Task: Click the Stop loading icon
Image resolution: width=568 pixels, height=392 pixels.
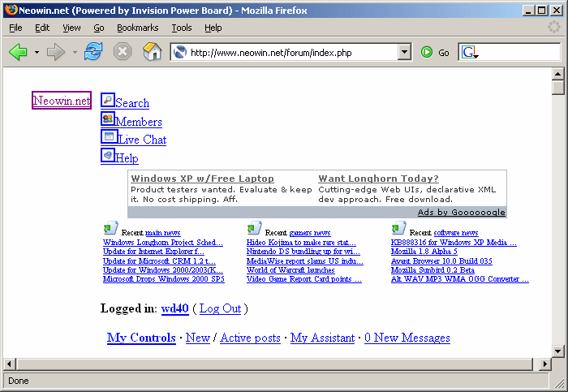Action: tap(123, 52)
